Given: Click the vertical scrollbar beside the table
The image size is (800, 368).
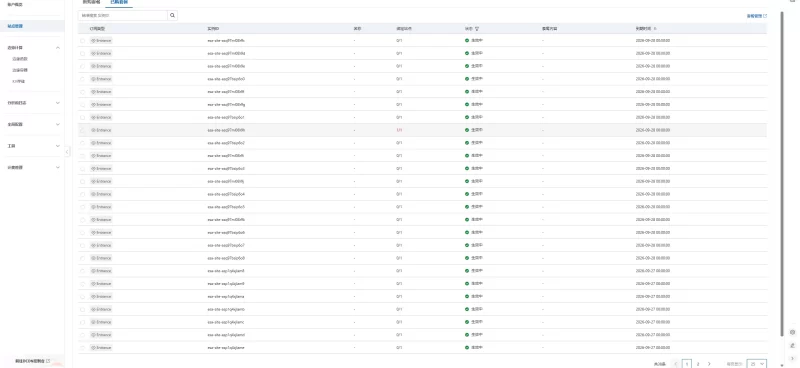Looking at the screenshot, I should (x=781, y=174).
